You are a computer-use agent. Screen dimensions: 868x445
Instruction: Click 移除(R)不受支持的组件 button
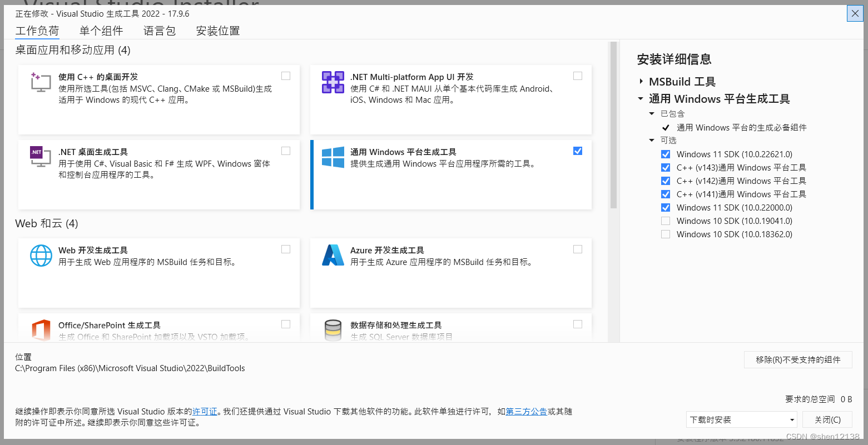click(798, 359)
